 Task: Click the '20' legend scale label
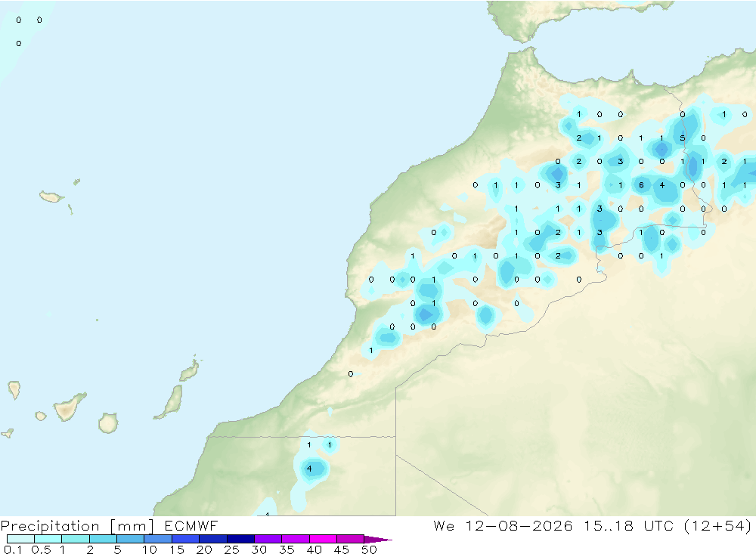pyautogui.click(x=204, y=549)
